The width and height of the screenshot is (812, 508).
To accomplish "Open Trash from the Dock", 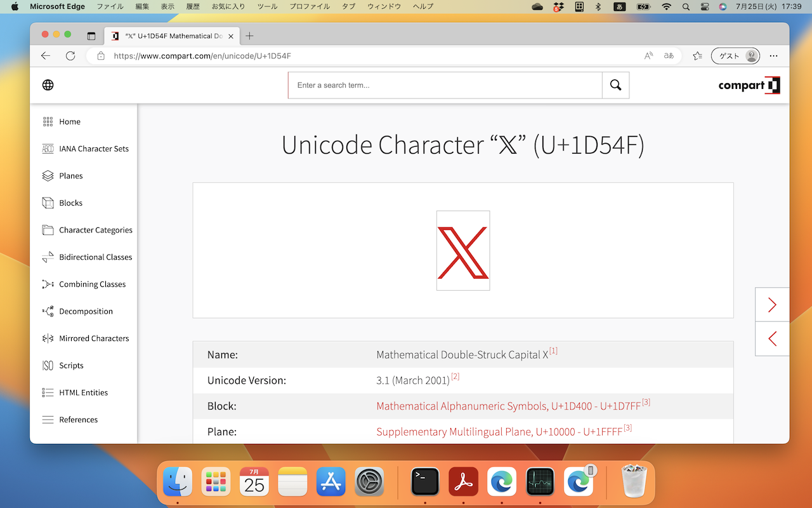I will (x=633, y=482).
